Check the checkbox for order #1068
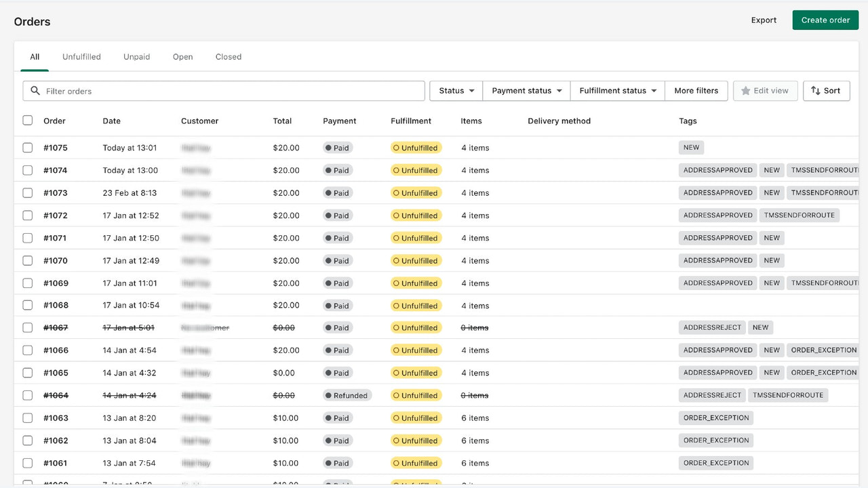868x488 pixels. pyautogui.click(x=28, y=305)
